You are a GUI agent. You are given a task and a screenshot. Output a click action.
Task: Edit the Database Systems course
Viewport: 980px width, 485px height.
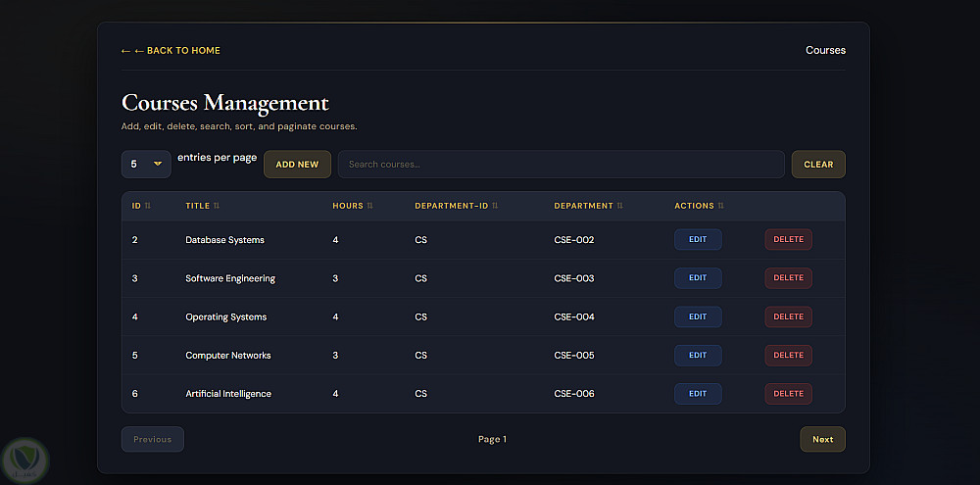pos(698,240)
